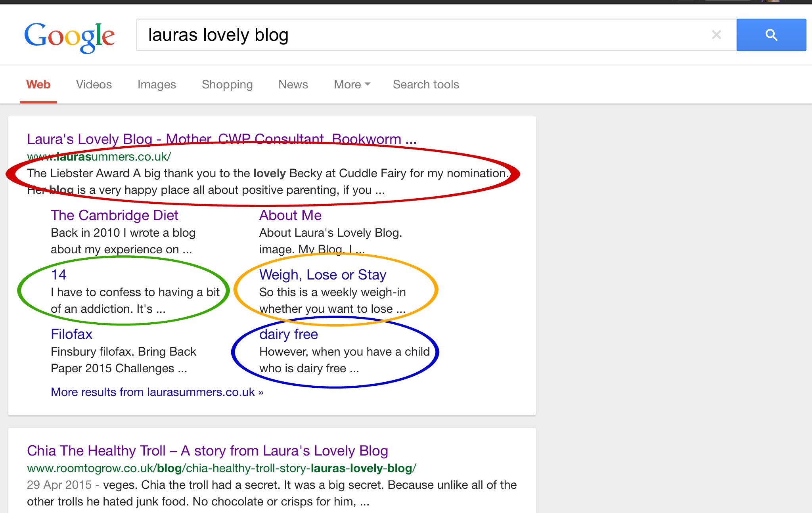
Task: Clear the search box with the X icon
Action: (x=716, y=35)
